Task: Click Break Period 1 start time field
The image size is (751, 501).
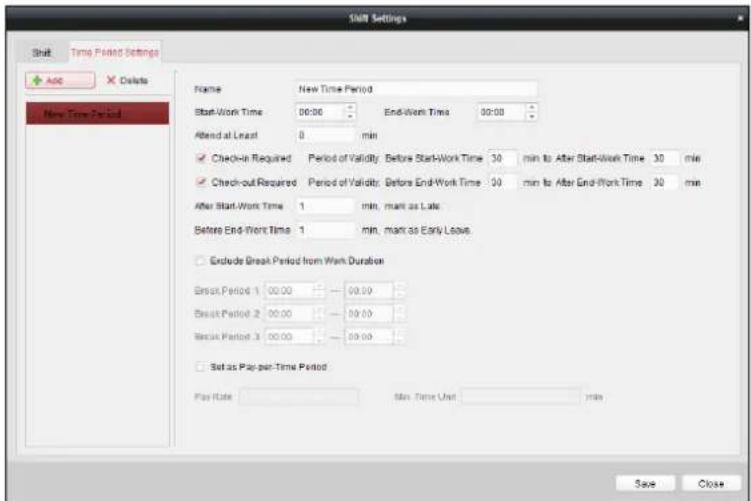Action: pyautogui.click(x=289, y=291)
